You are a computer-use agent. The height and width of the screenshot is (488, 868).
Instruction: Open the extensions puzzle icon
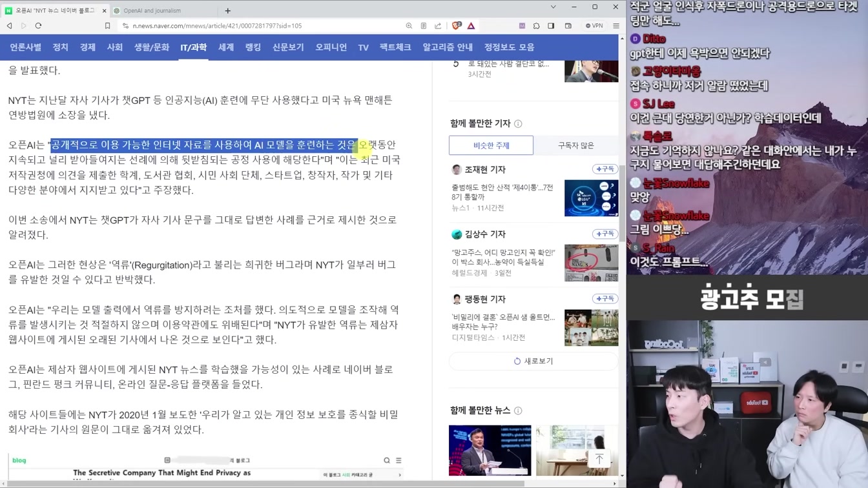click(x=536, y=26)
